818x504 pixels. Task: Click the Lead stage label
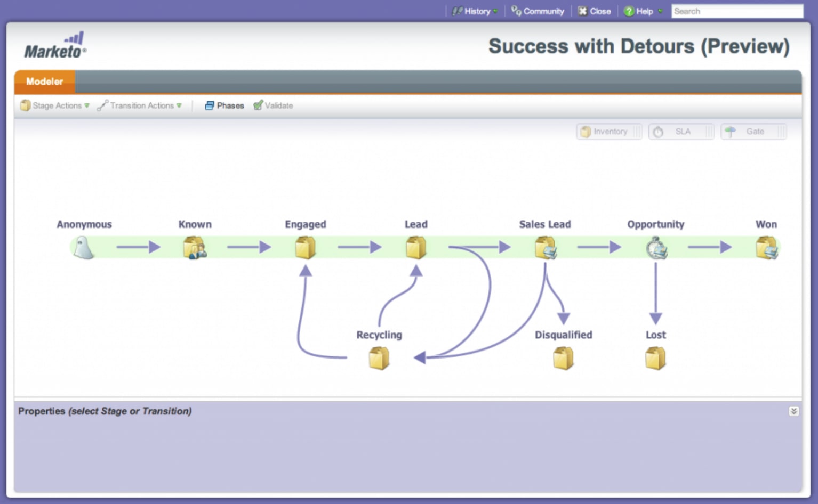coord(416,224)
